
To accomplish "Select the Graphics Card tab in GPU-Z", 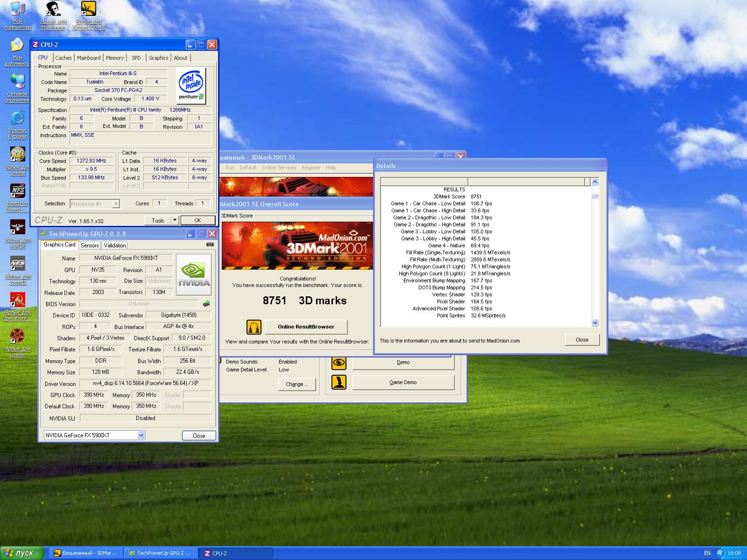I will coord(59,245).
